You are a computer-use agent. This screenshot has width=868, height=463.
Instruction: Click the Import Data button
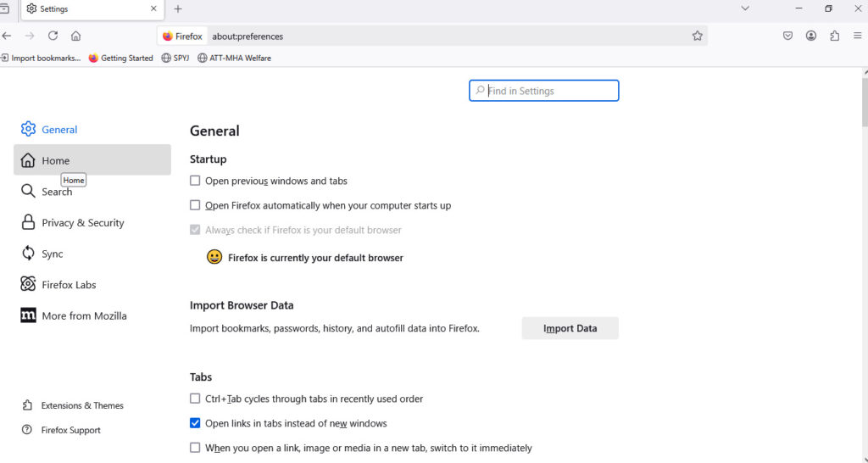click(x=570, y=328)
